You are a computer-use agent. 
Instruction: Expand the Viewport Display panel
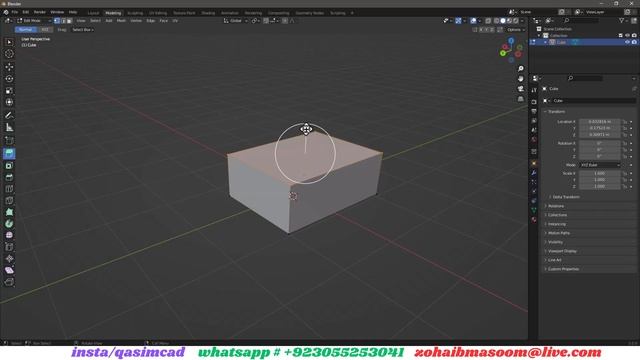[562, 251]
